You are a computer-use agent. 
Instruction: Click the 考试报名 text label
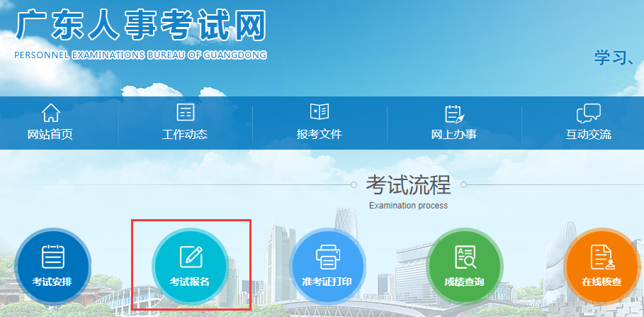coord(190,282)
